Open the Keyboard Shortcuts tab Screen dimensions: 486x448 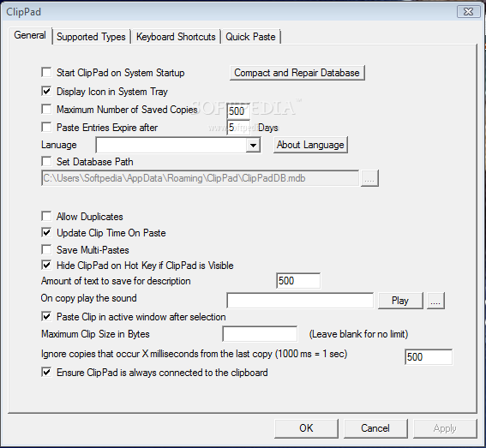click(176, 37)
